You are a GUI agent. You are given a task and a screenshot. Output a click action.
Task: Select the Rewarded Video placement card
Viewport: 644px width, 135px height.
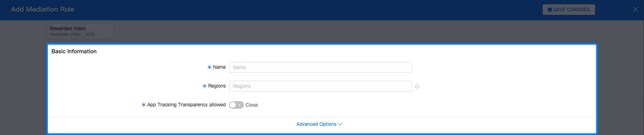[x=80, y=31]
